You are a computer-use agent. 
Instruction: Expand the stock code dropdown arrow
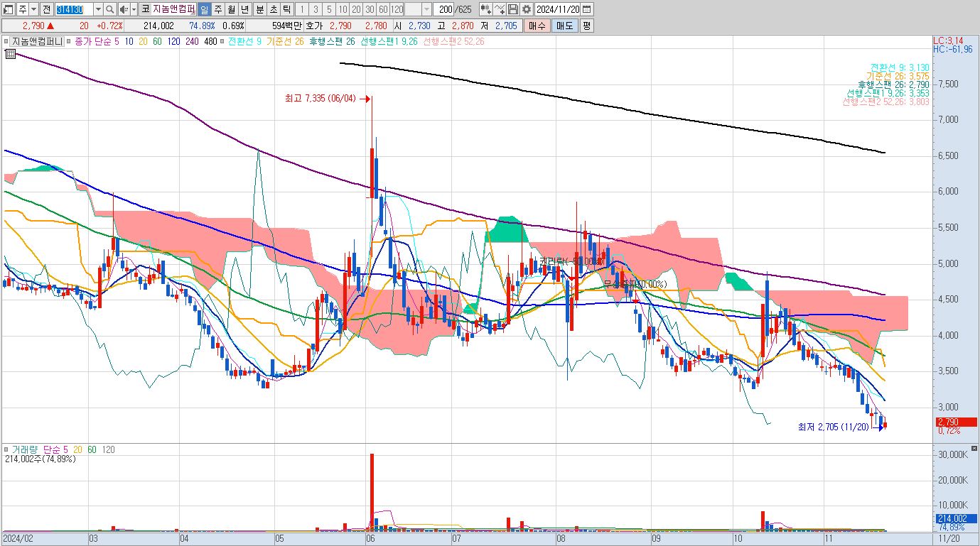pyautogui.click(x=98, y=9)
